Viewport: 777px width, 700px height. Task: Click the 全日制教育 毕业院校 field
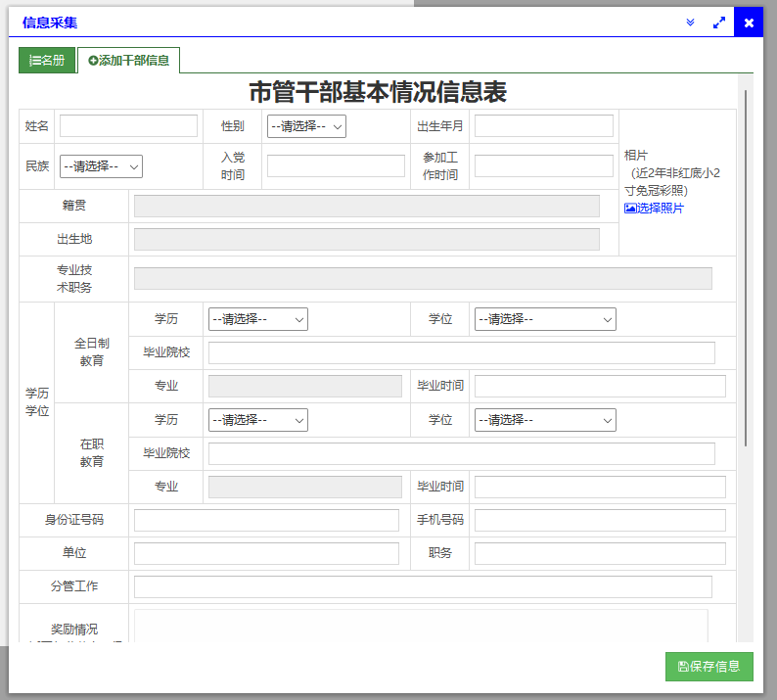(x=461, y=352)
